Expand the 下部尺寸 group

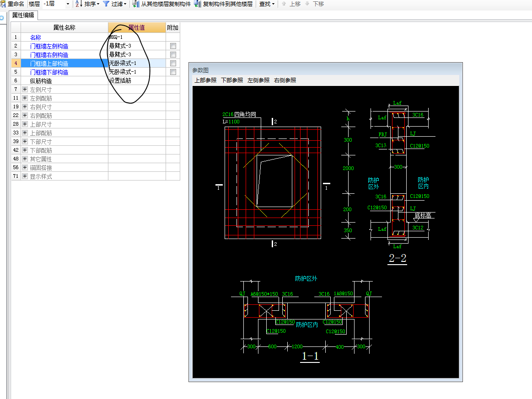25,141
